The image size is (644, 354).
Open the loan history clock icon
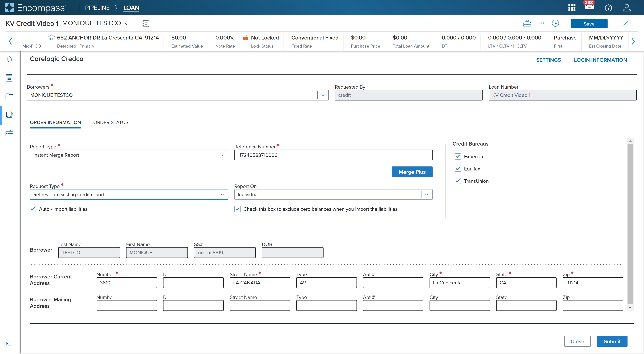pos(555,23)
